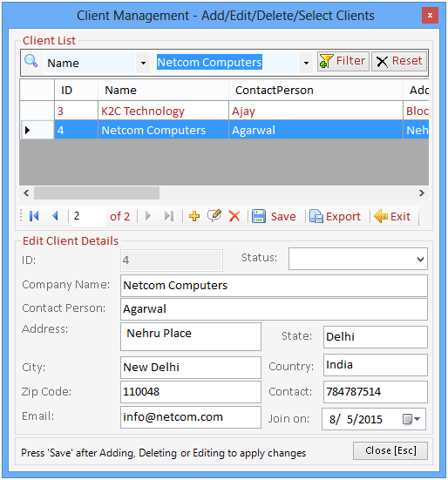448x480 pixels.
Task: Open the Name search field dropdown
Action: point(143,63)
